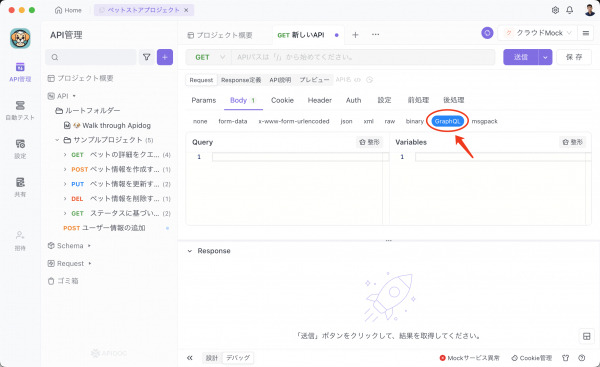Open Cookie管理 in the footer

tap(532, 358)
